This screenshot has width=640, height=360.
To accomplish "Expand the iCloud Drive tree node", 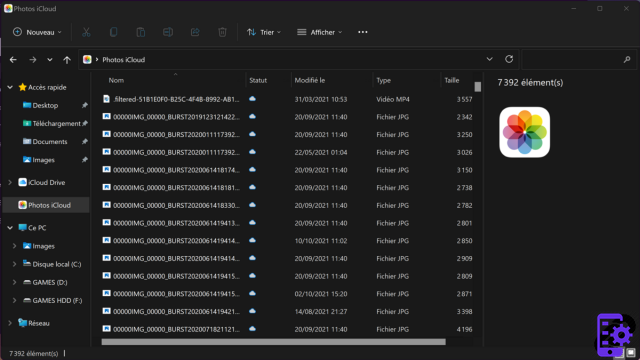I will tap(10, 182).
